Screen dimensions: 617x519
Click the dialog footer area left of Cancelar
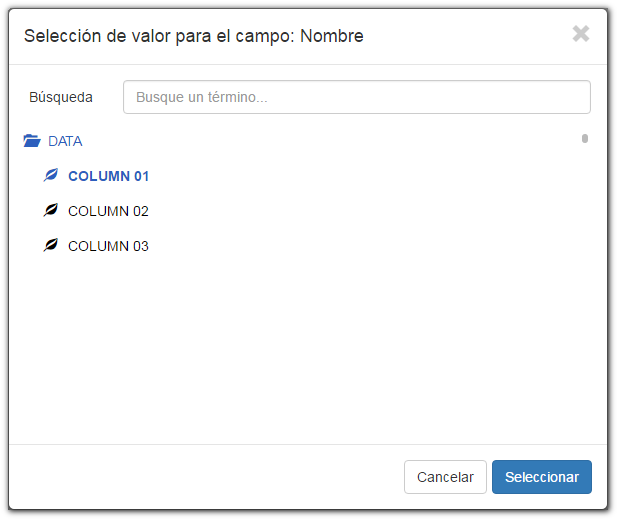(207, 477)
